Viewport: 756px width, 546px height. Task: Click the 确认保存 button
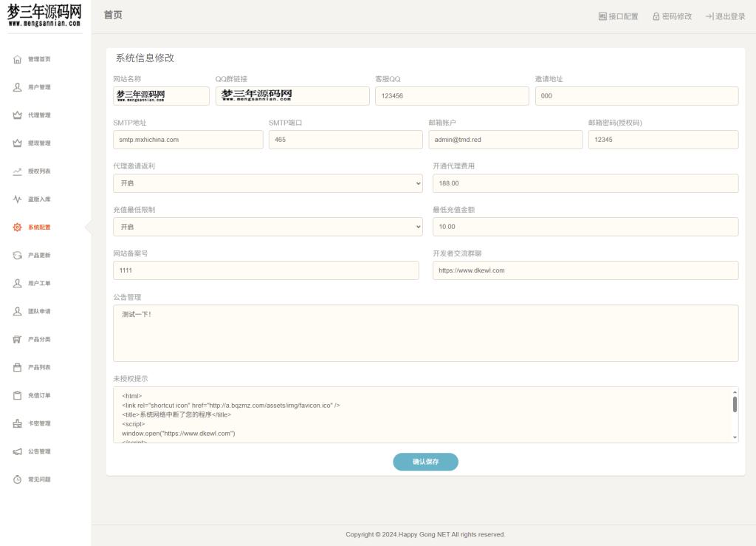tap(425, 462)
